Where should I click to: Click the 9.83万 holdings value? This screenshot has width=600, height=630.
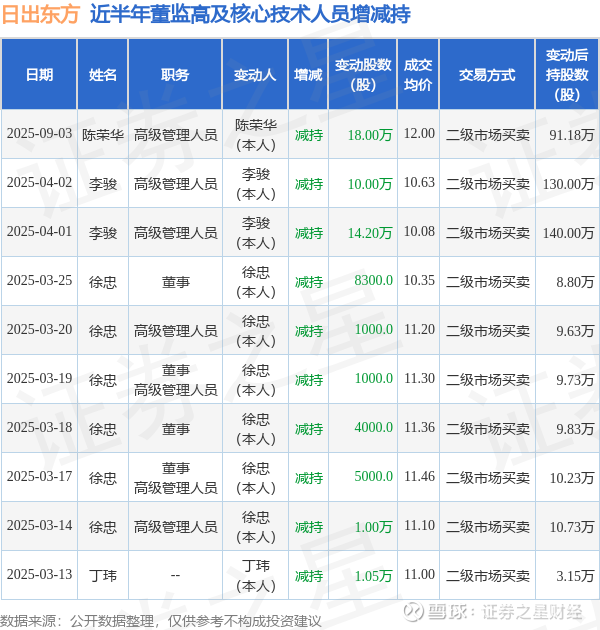point(575,429)
